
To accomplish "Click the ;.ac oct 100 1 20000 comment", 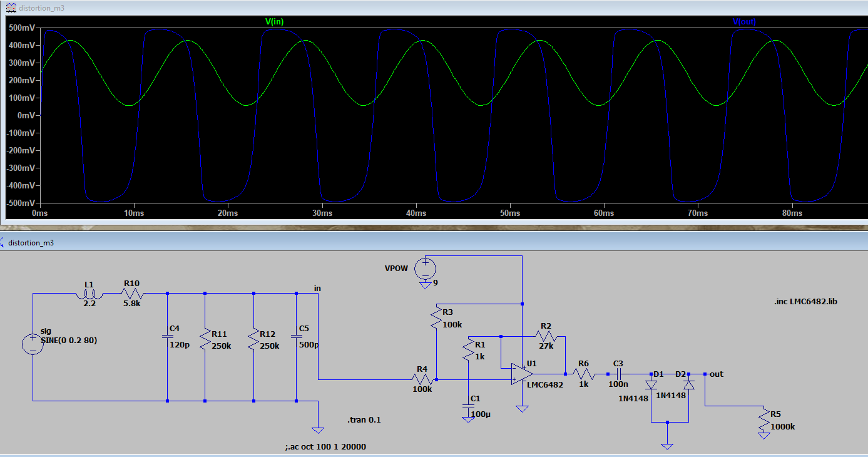I will coord(325,447).
